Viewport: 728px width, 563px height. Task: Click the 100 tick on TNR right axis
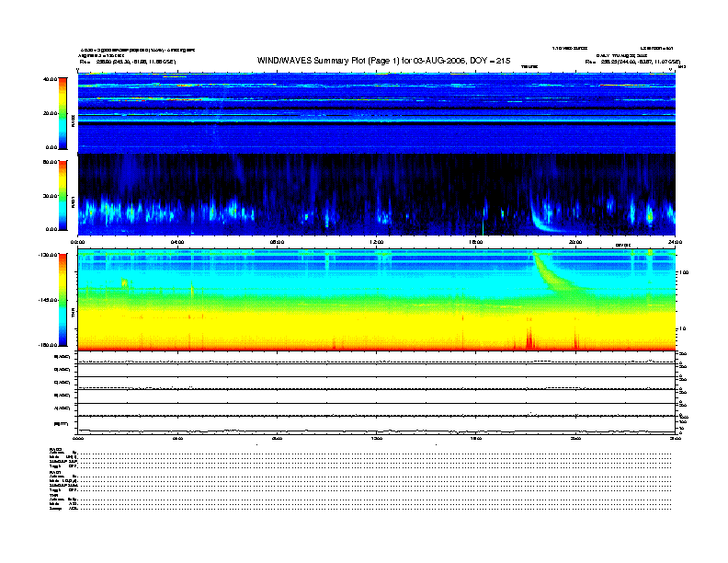tap(684, 272)
